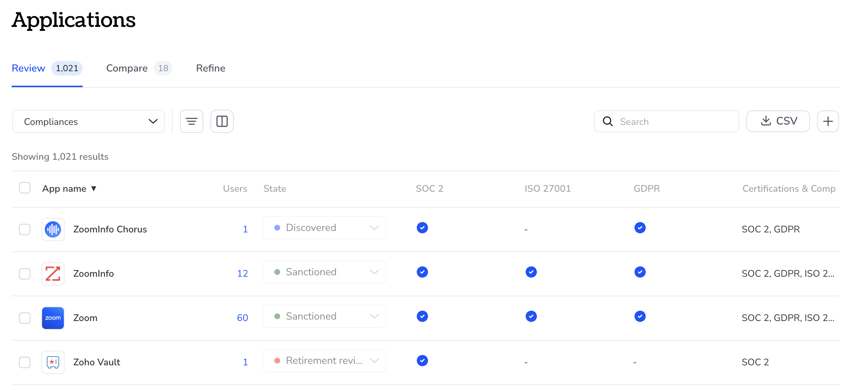Click the Zoom app logo
Viewport: 868px width, 390px height.
53,318
